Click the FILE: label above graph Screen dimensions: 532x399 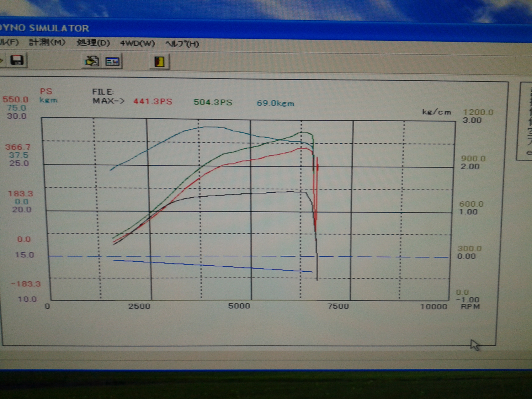pos(103,92)
